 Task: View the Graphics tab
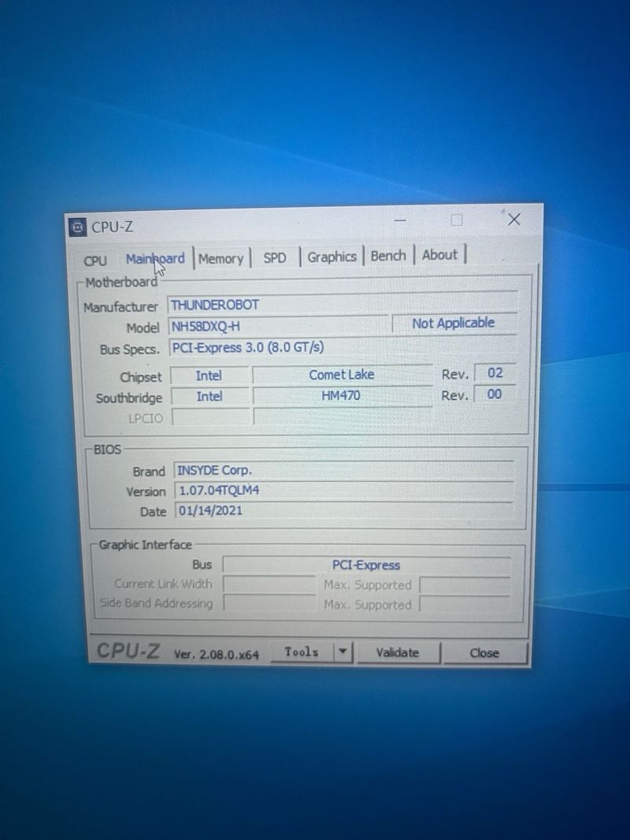point(332,257)
